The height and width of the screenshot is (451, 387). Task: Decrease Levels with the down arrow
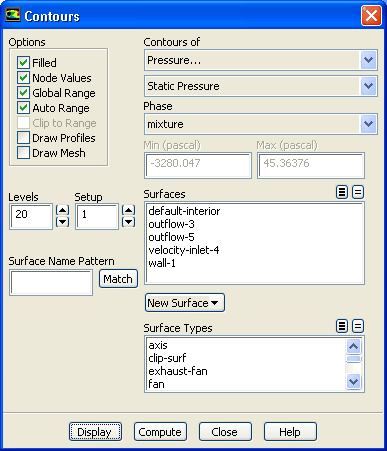point(62,222)
